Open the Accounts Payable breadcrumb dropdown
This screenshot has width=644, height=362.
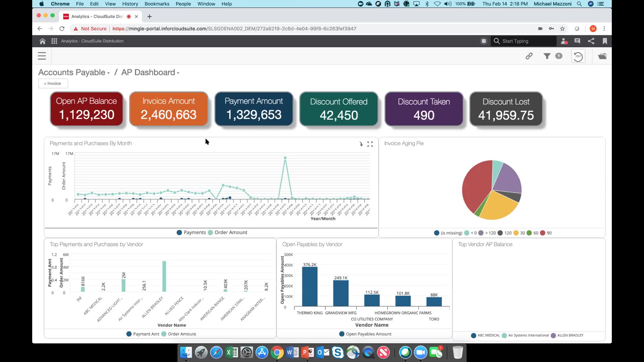tap(108, 73)
